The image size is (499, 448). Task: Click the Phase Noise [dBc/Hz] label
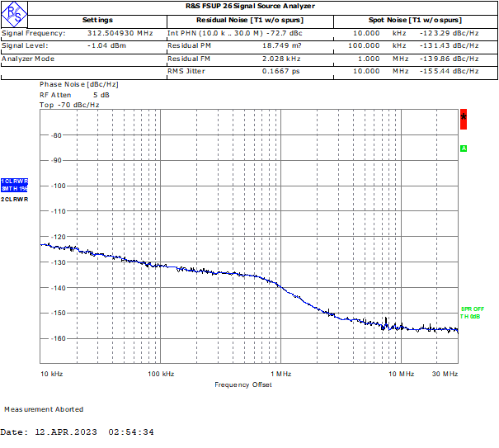[x=79, y=84]
